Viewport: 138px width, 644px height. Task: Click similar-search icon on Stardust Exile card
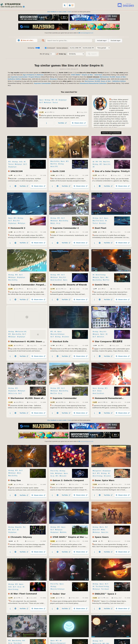[57, 356]
